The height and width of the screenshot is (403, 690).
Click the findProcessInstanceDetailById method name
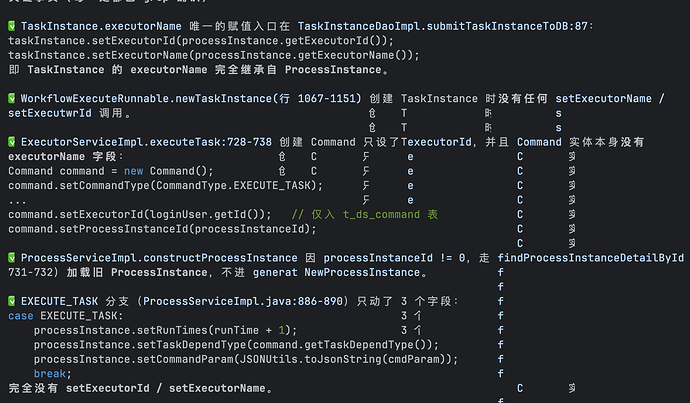pyautogui.click(x=591, y=258)
